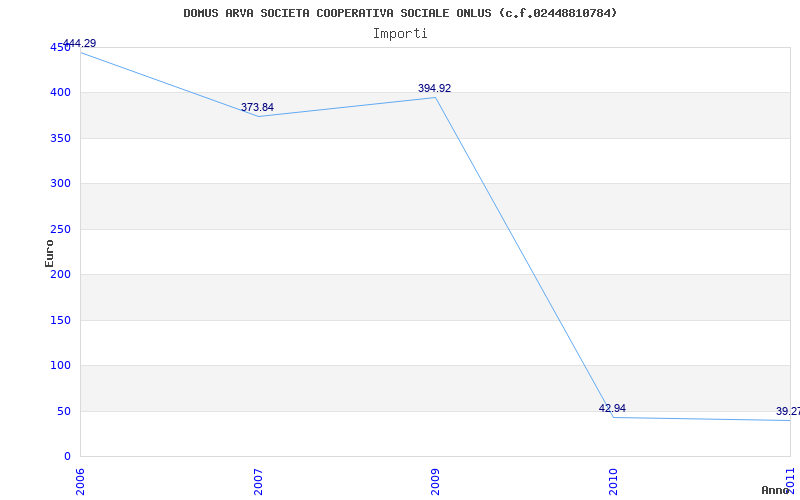Click the 100 y-axis tick label
This screenshot has height=500, width=800.
click(60, 366)
